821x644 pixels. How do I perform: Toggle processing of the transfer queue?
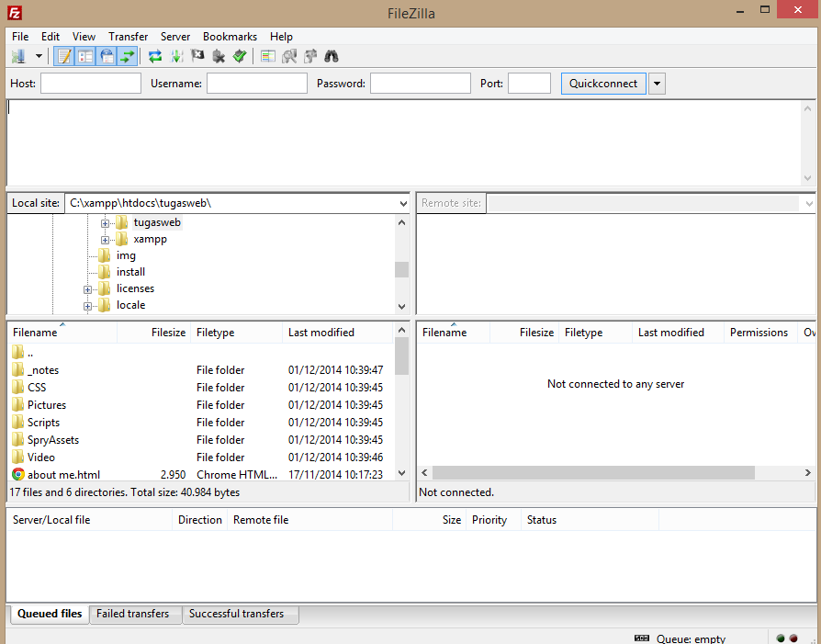point(176,56)
